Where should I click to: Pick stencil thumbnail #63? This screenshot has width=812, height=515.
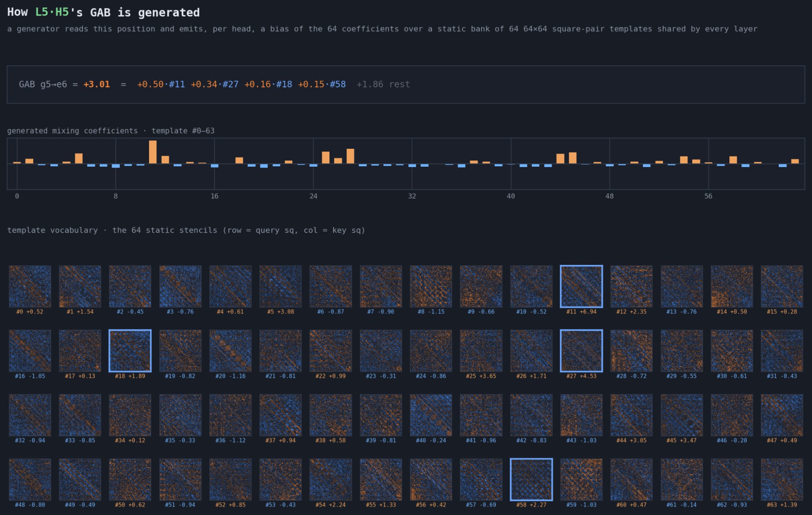click(782, 480)
